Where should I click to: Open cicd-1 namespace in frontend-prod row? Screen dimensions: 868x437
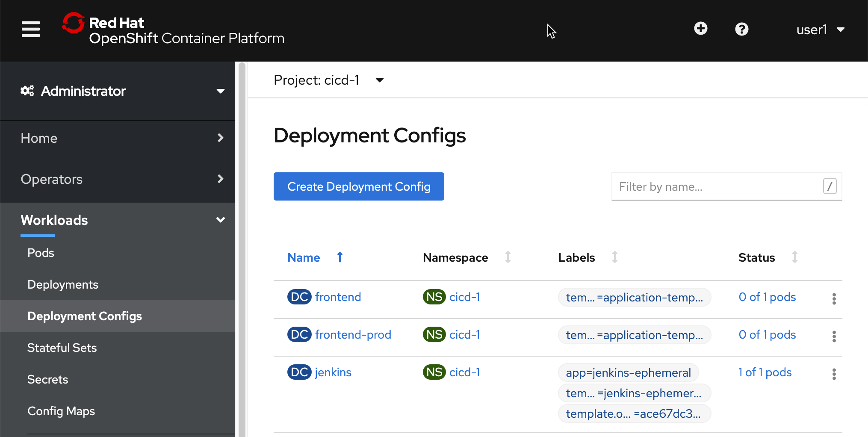(464, 334)
